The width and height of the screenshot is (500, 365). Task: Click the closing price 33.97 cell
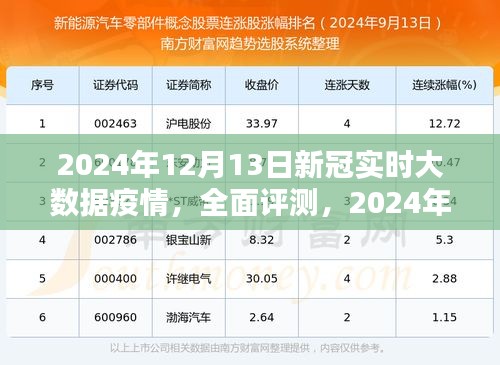(x=262, y=124)
